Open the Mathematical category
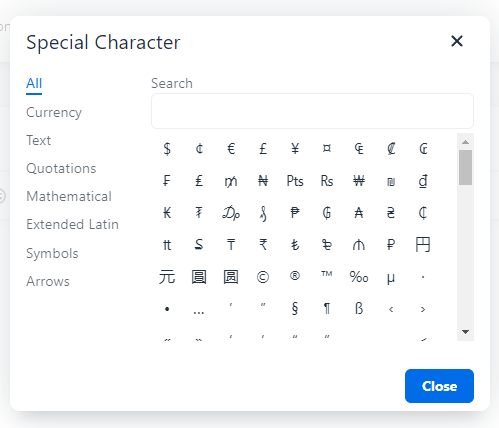 click(69, 196)
